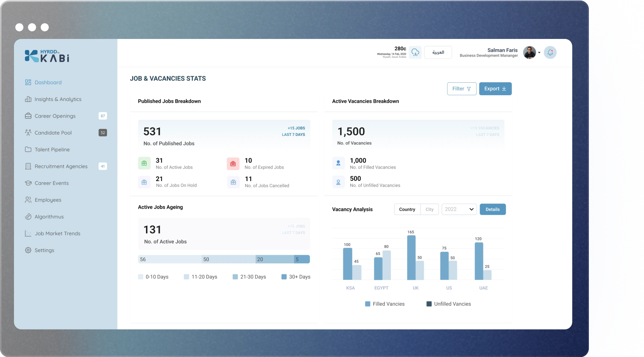Open the 2022 year dropdown
Image resolution: width=644 pixels, height=357 pixels.
[x=459, y=209]
